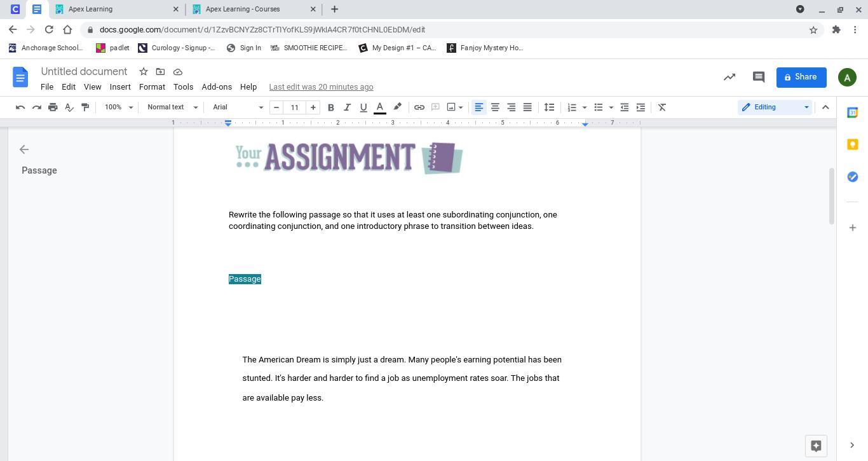Toggle underline formatting
This screenshot has height=461, width=868.
pos(363,107)
